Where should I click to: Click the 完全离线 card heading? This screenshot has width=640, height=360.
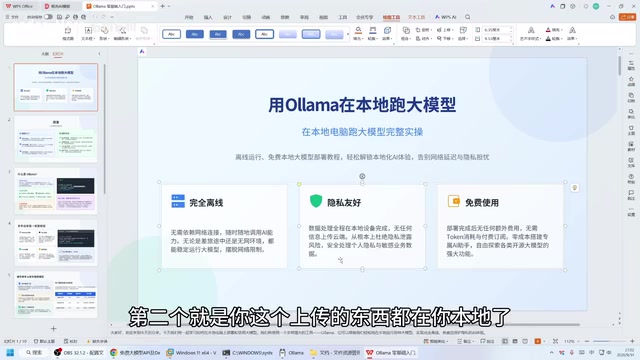coord(206,203)
